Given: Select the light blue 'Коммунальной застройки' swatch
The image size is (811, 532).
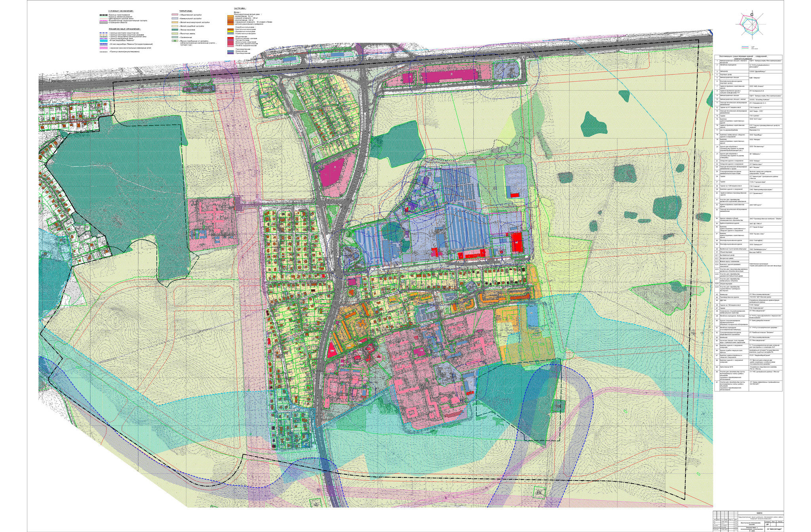Looking at the screenshot, I should pyautogui.click(x=175, y=18).
